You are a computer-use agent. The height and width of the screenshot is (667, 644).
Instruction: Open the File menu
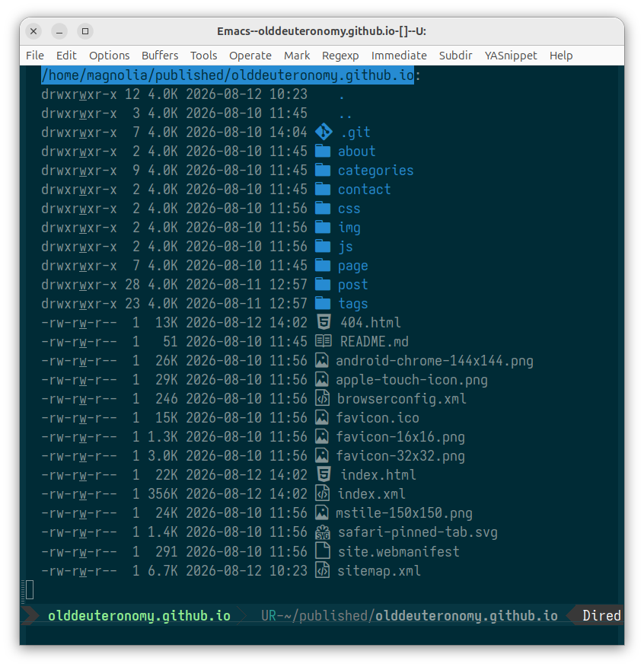pyautogui.click(x=35, y=56)
